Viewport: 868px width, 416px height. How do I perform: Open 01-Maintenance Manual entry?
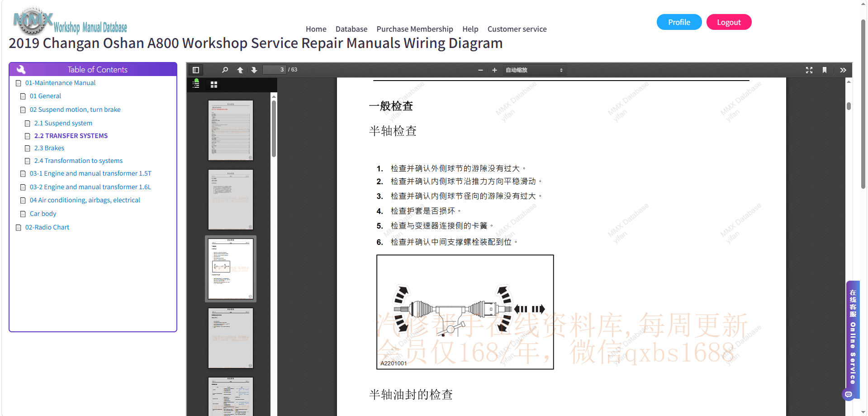click(x=60, y=83)
